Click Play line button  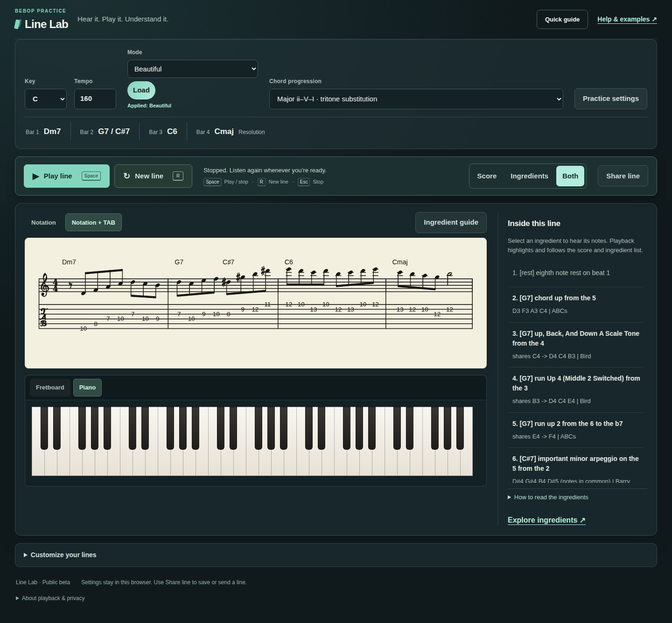tap(67, 176)
